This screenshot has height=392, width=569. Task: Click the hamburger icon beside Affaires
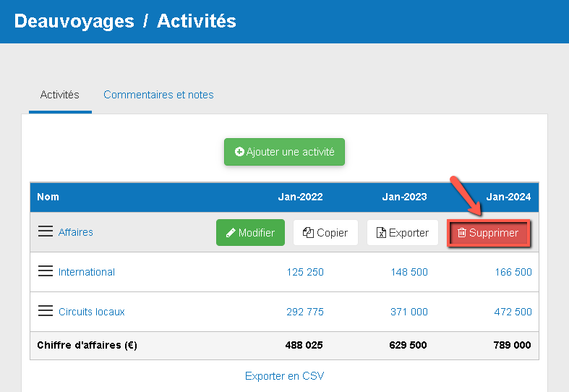46,231
